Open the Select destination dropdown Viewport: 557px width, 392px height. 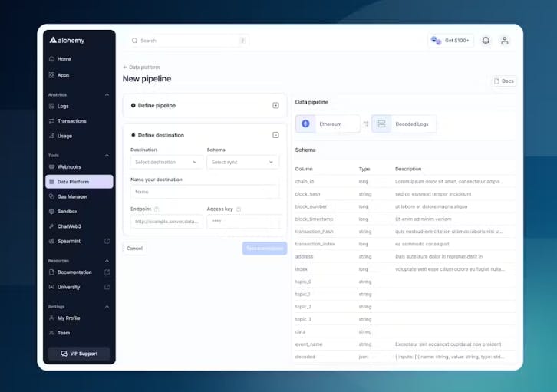coord(166,163)
